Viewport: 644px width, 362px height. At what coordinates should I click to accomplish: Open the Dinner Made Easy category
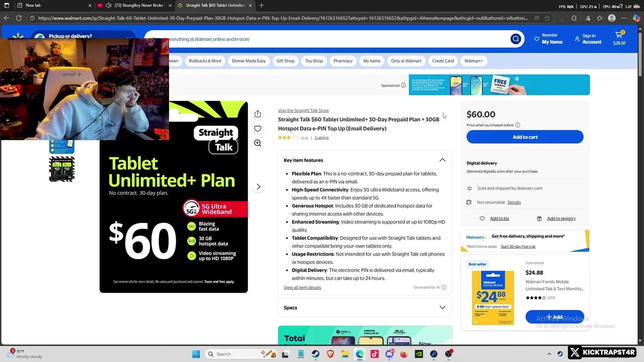[x=249, y=61]
